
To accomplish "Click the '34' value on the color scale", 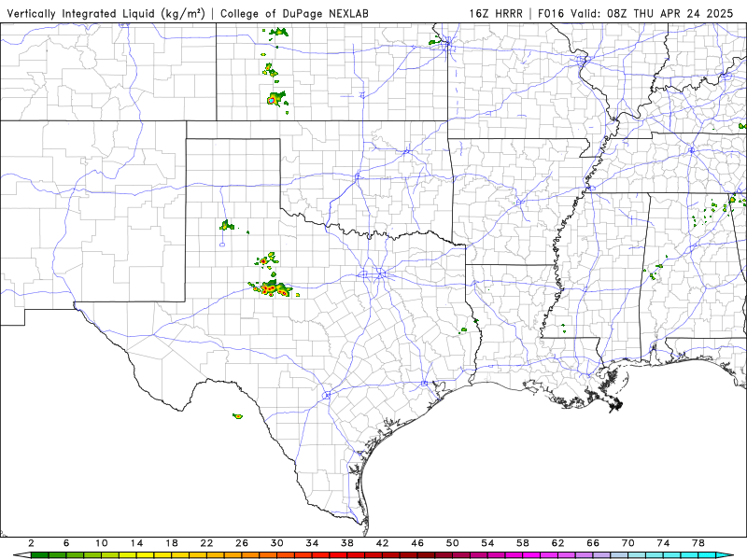I will pos(312,543).
